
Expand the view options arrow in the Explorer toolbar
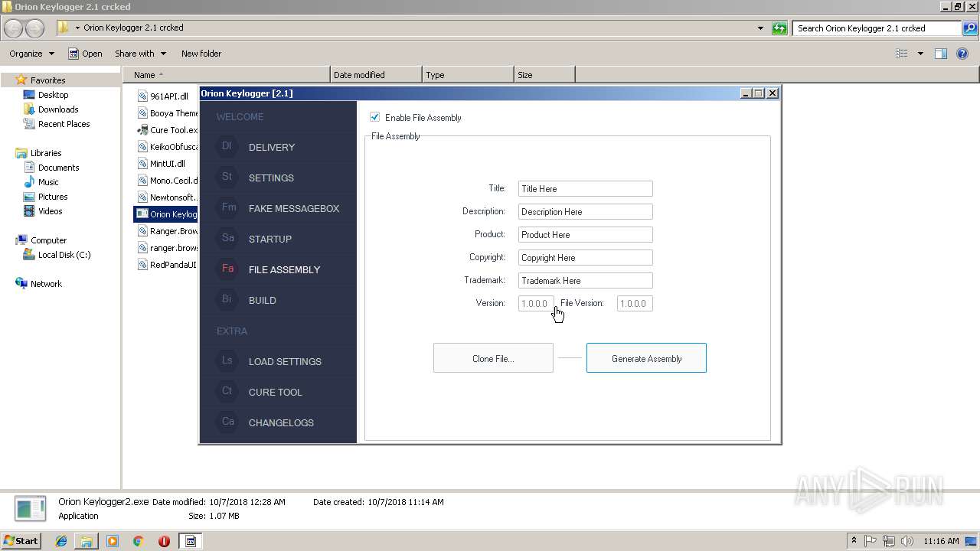[920, 54]
